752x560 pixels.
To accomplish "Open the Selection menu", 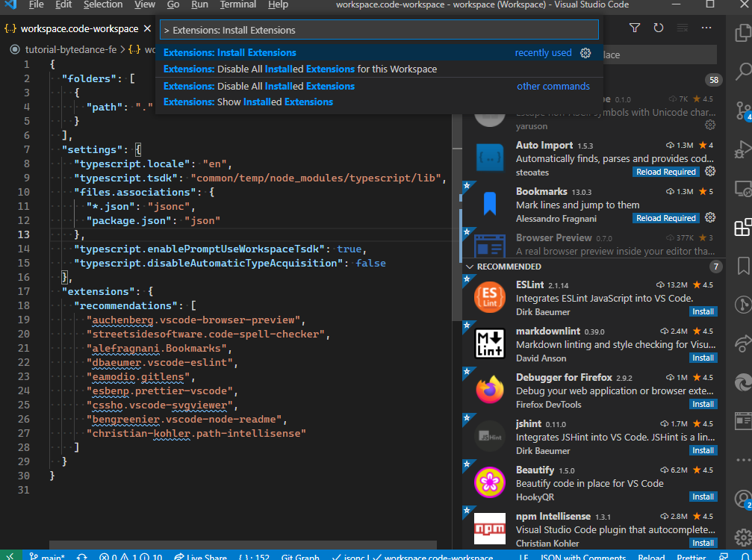I will point(103,4).
